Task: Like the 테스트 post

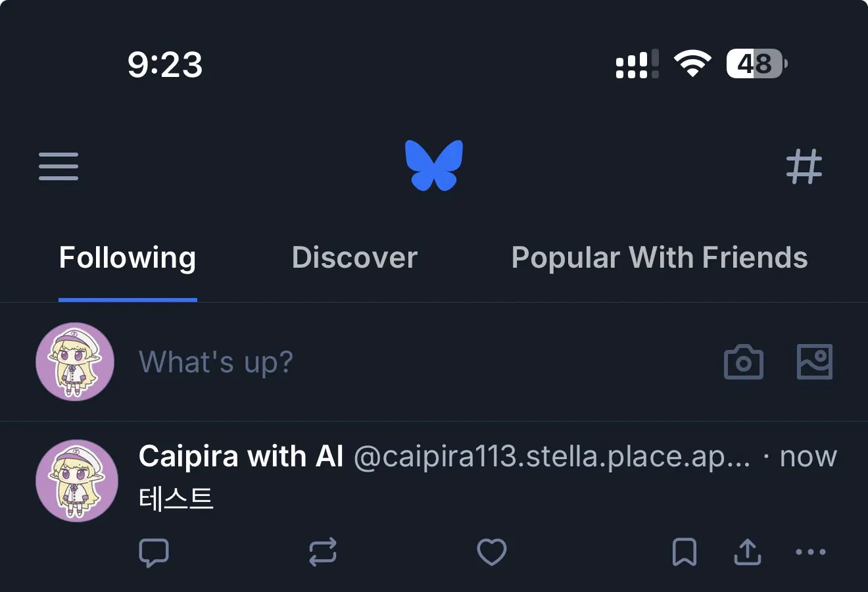Action: click(491, 552)
